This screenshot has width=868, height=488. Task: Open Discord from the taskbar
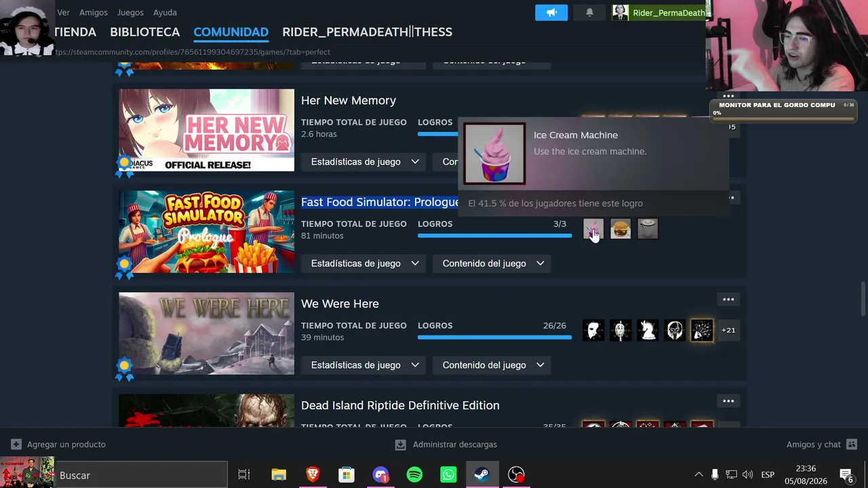click(x=380, y=475)
